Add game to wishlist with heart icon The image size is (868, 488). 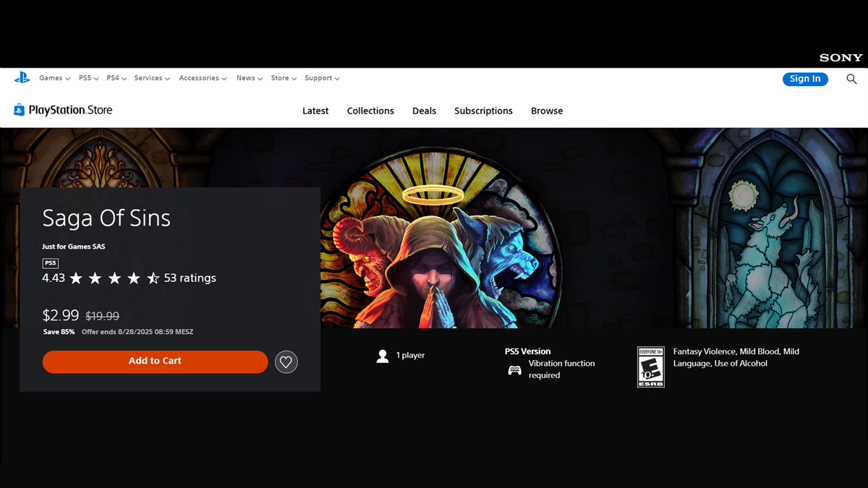286,361
